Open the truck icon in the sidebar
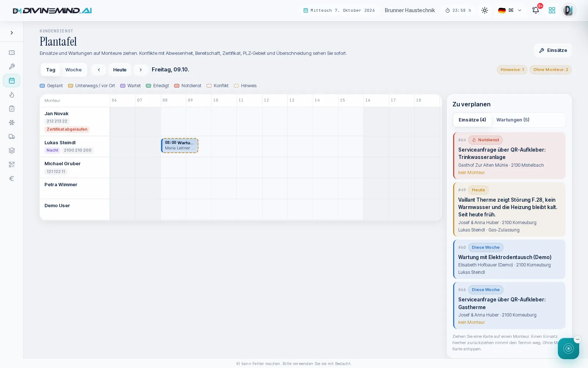Screen dimensions: 588x368 12,137
